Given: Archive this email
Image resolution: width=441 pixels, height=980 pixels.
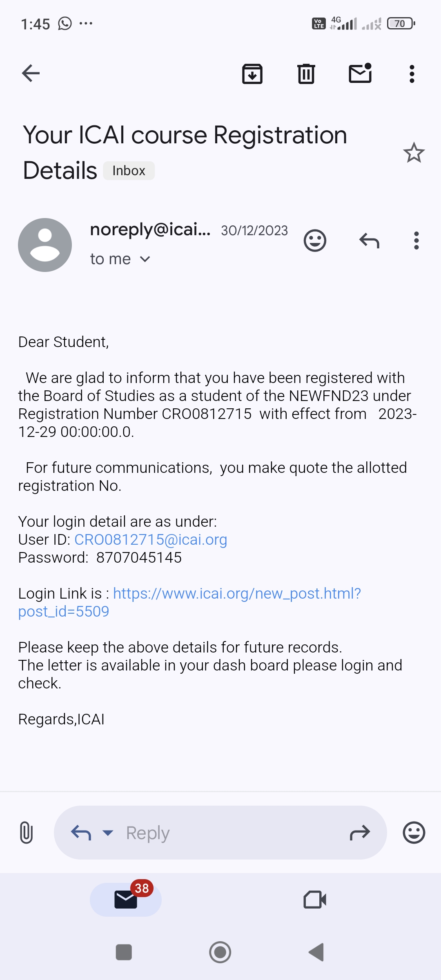Looking at the screenshot, I should (252, 74).
